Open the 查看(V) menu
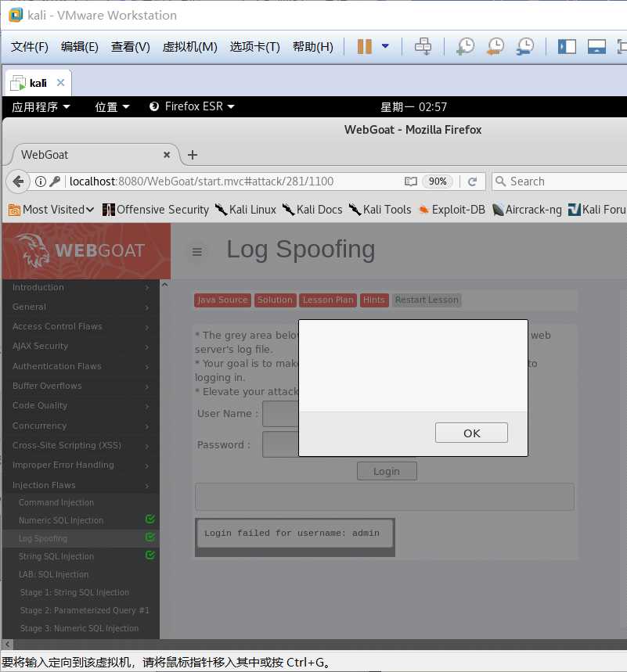The image size is (627, 672). click(x=131, y=47)
